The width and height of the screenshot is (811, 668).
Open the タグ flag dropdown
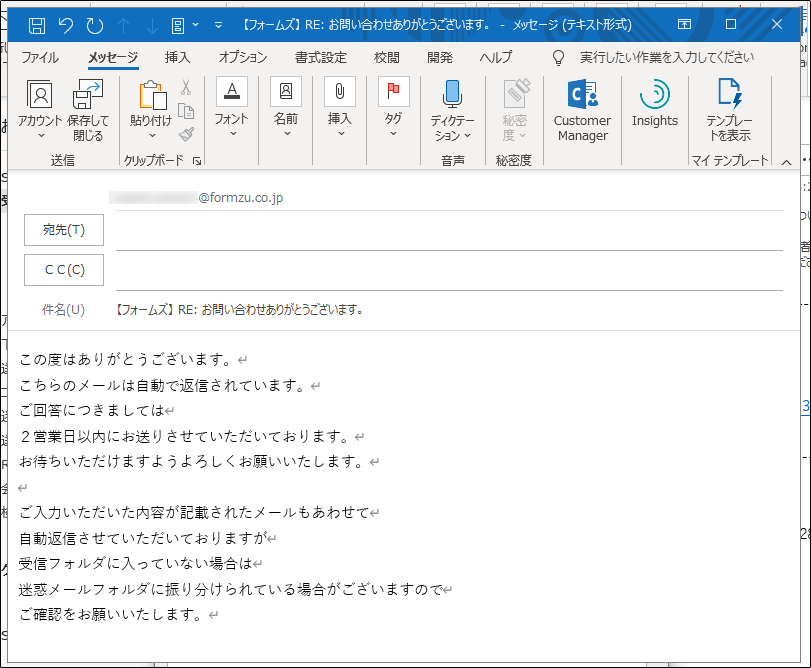coord(394,108)
